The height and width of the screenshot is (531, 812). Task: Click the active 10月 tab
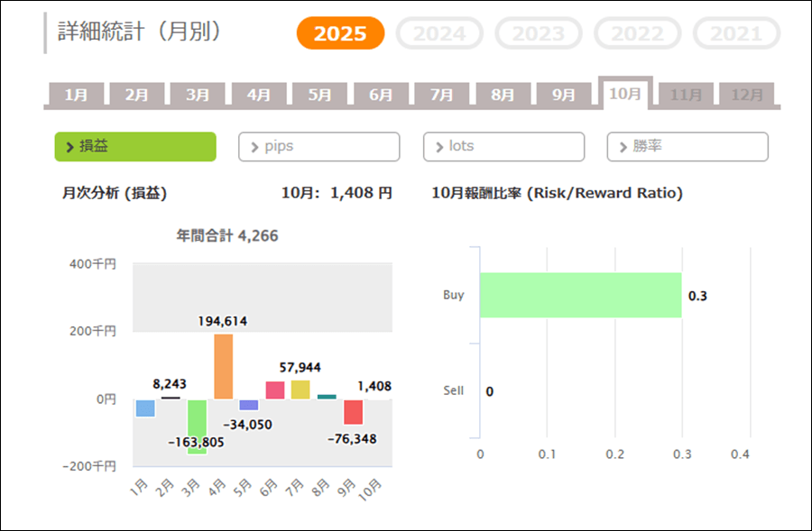[625, 94]
